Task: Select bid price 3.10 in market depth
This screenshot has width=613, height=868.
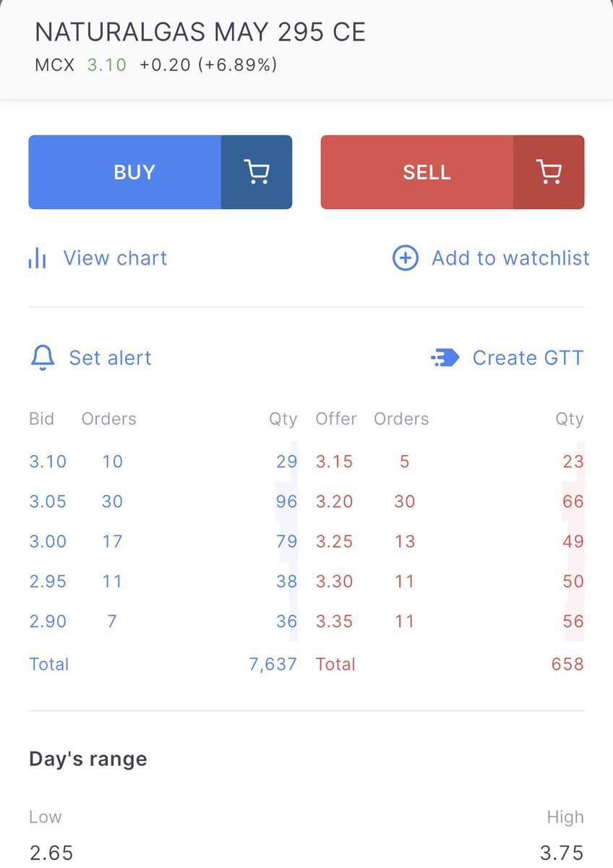Action: tap(48, 461)
